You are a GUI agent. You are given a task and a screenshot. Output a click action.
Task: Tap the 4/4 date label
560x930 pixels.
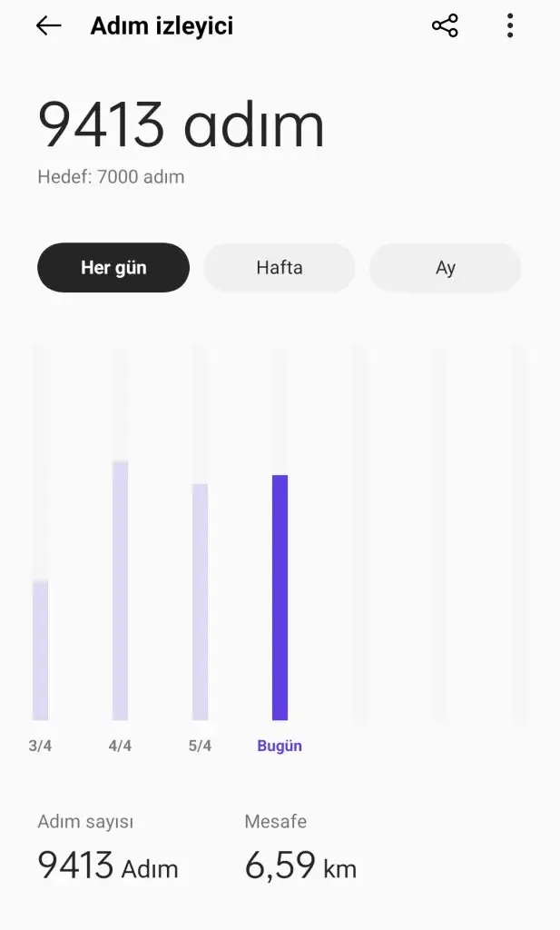point(121,746)
